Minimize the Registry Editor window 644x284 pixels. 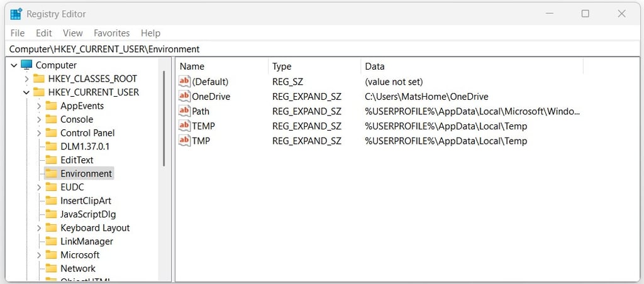(550, 14)
